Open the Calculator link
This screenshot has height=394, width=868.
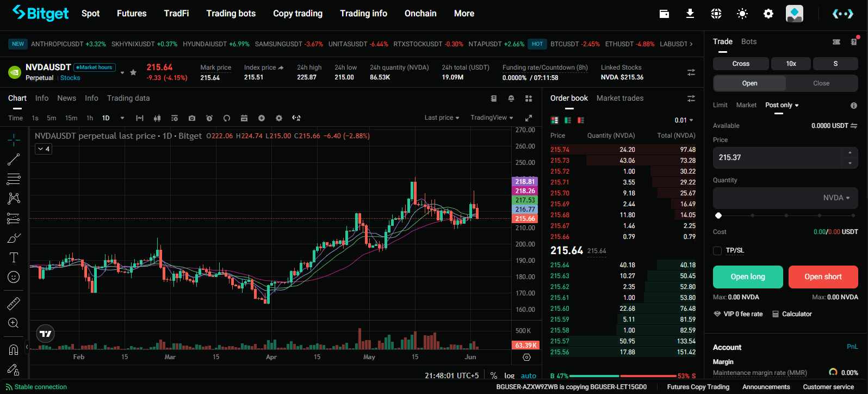[x=792, y=314]
